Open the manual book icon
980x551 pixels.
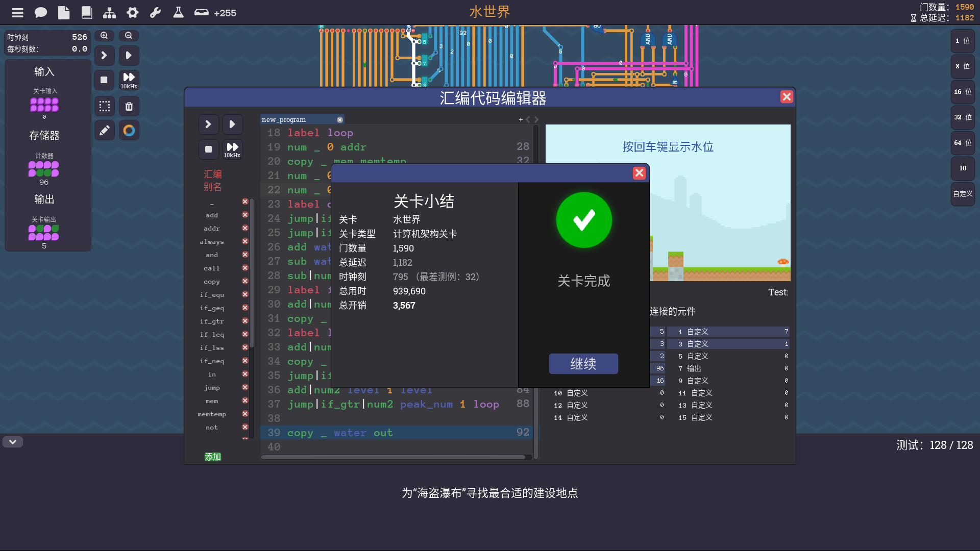pyautogui.click(x=87, y=13)
